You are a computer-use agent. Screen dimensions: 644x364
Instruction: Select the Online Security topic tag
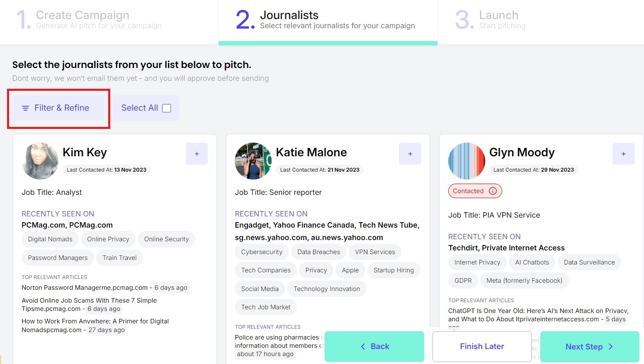click(x=166, y=239)
